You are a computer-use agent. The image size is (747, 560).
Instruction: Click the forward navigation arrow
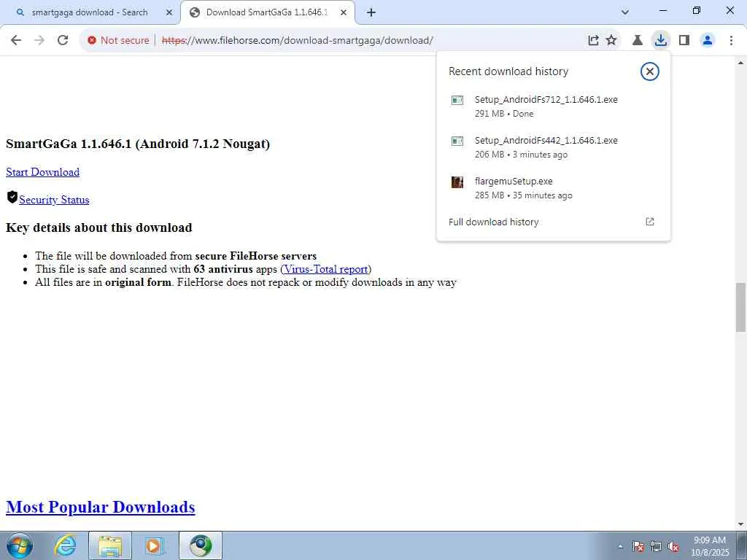coord(39,41)
